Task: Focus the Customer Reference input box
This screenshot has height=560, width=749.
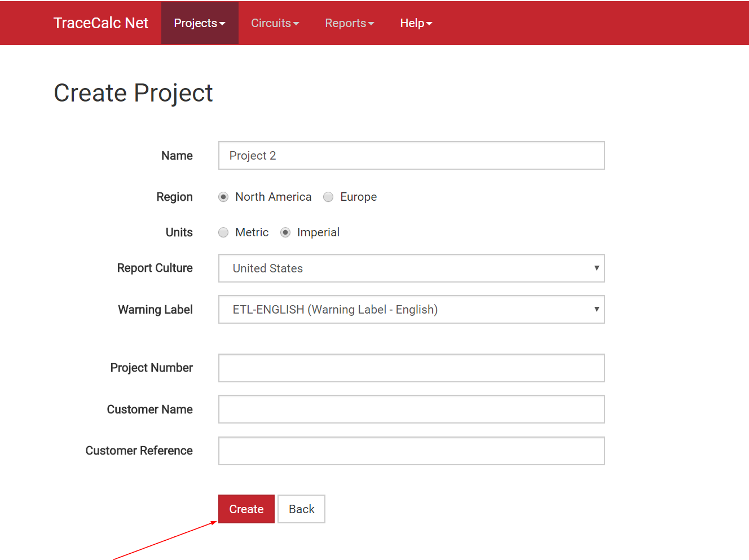Action: (411, 451)
